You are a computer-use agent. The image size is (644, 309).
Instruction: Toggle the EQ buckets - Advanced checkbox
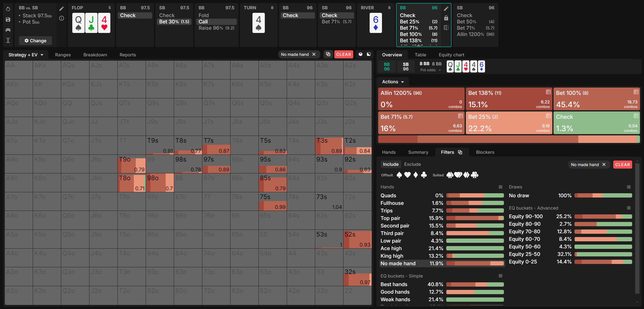[x=629, y=208]
